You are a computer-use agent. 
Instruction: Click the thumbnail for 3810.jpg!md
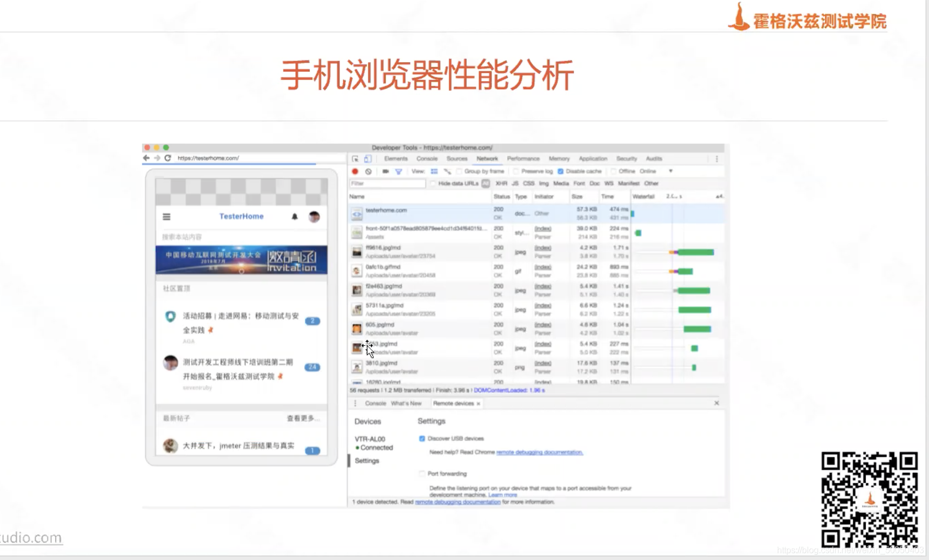click(357, 367)
